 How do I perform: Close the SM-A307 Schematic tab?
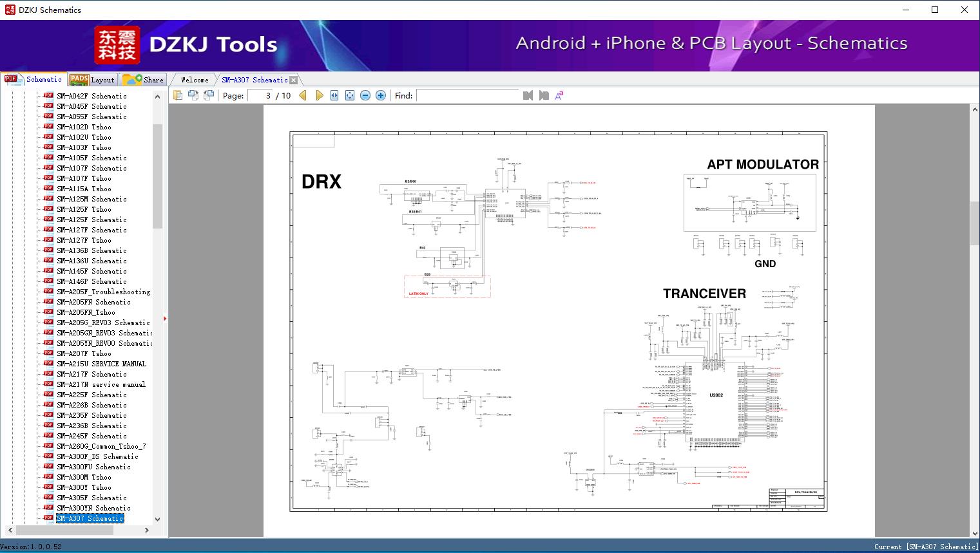click(x=294, y=80)
